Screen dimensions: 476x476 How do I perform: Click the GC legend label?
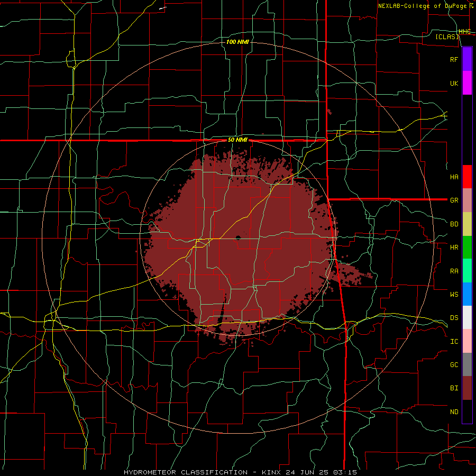point(454,364)
